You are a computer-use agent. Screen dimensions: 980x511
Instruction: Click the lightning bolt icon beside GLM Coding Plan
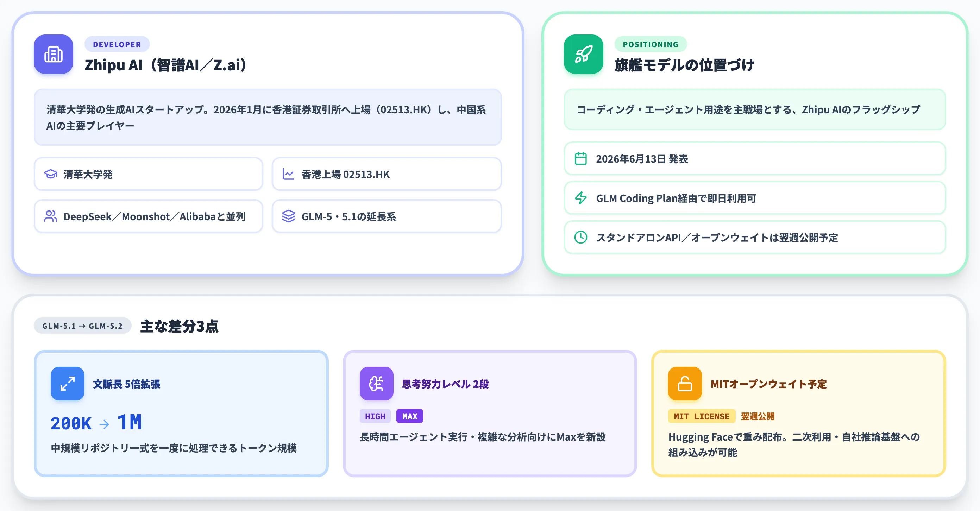point(580,198)
